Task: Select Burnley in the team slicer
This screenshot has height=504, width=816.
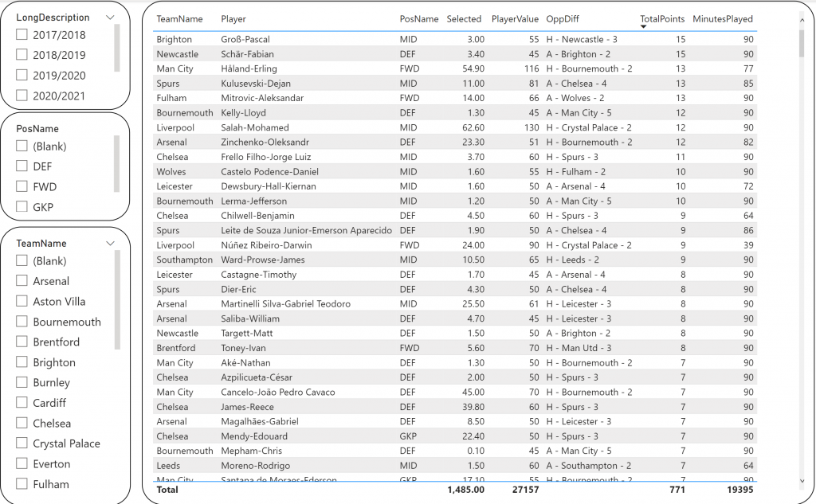Action: [x=22, y=382]
